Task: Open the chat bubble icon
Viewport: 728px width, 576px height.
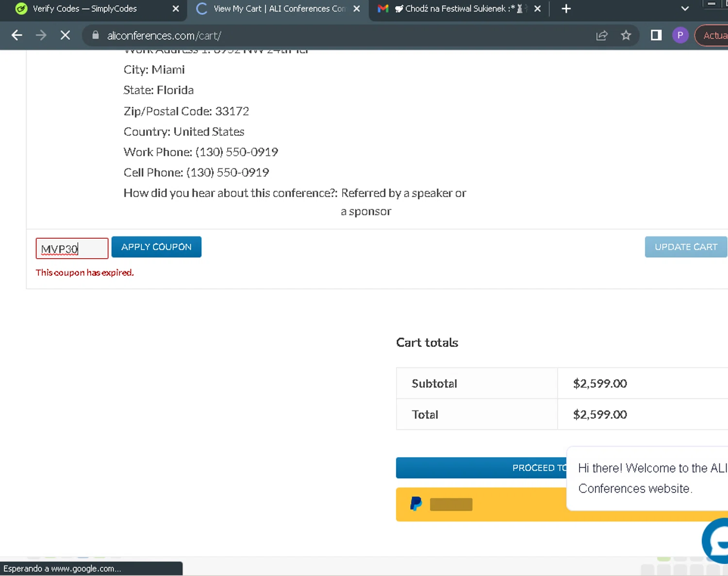Action: click(716, 541)
